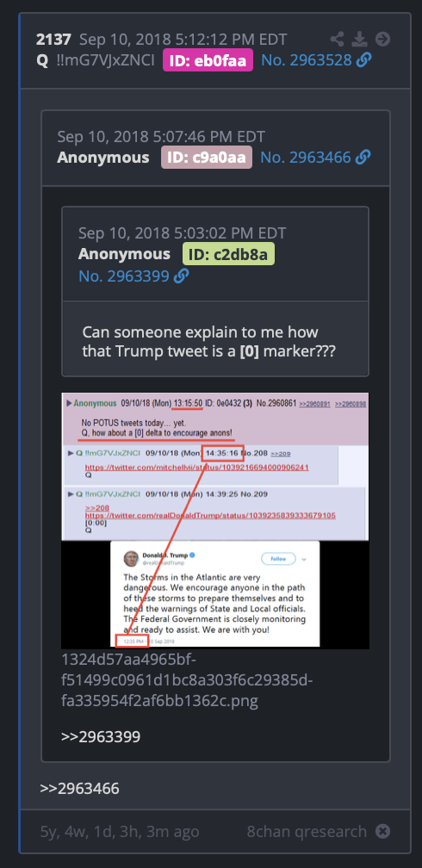Open post link No. 2963399
Screen dimensions: 422x868
(x=123, y=276)
